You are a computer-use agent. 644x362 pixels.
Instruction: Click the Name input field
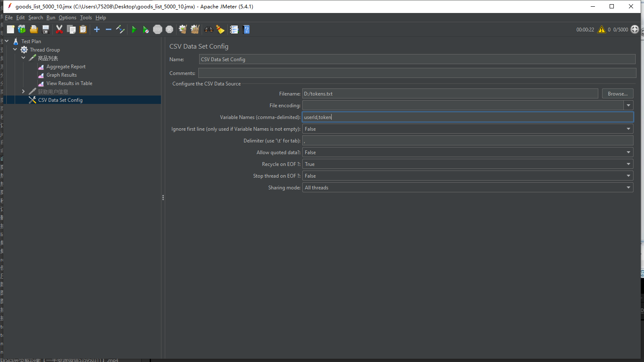(x=417, y=59)
